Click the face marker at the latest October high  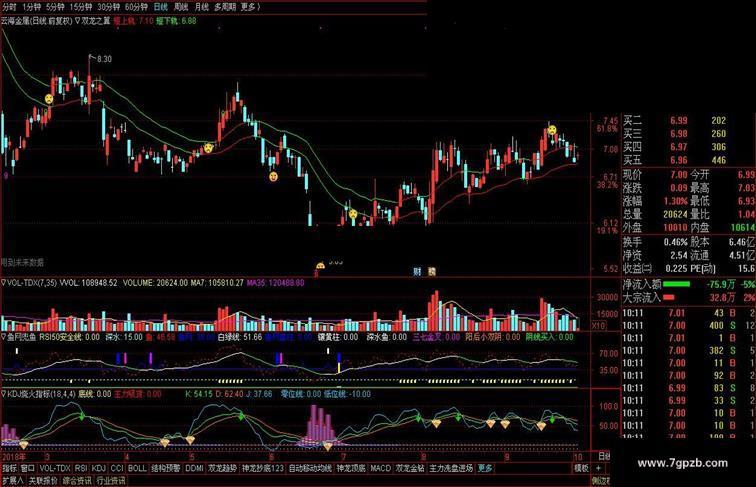tap(552, 130)
